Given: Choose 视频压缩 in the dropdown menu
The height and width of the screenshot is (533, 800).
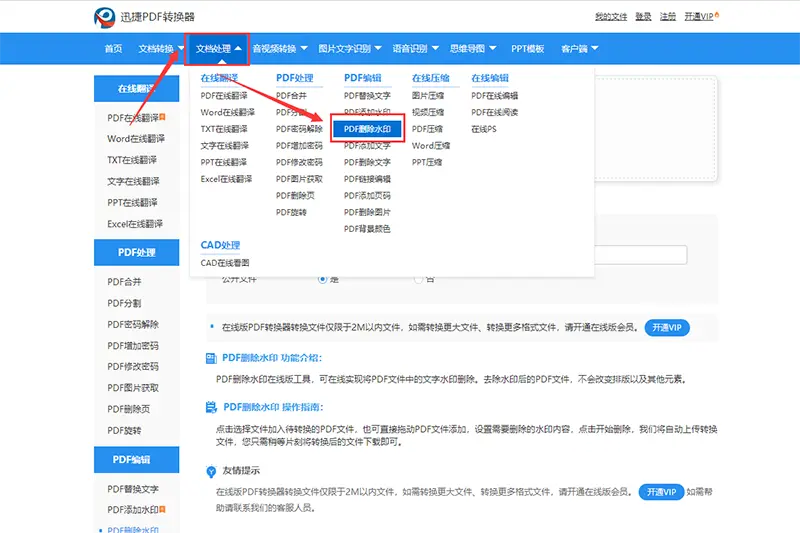Looking at the screenshot, I should point(428,112).
